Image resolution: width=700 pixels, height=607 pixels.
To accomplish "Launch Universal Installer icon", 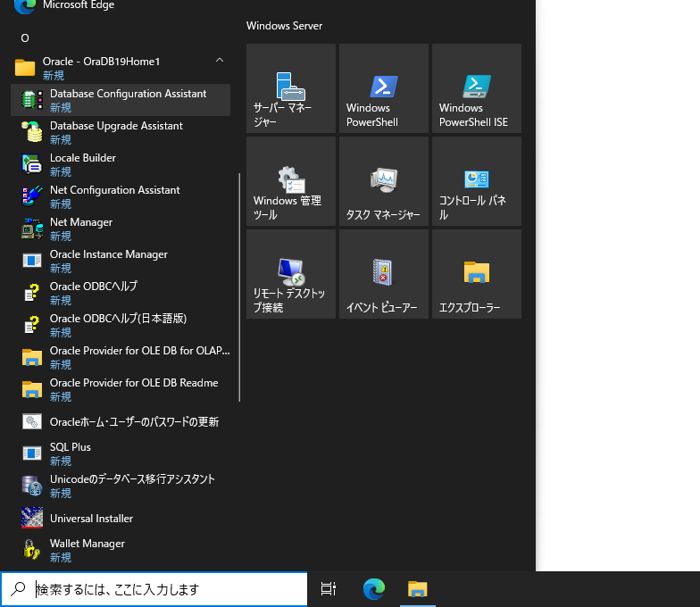I will pyautogui.click(x=32, y=518).
